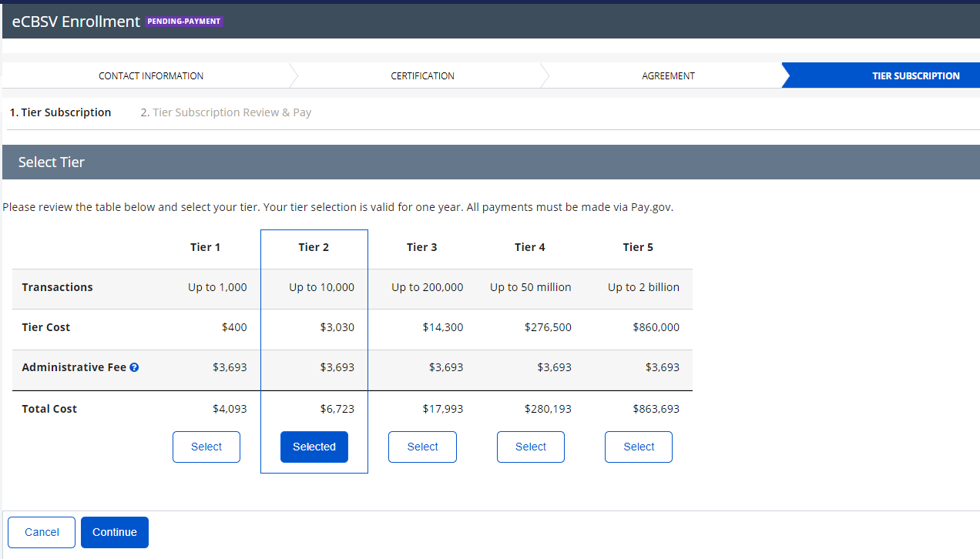This screenshot has width=980, height=559.
Task: Click the Tier 2 column header
Action: pos(314,247)
